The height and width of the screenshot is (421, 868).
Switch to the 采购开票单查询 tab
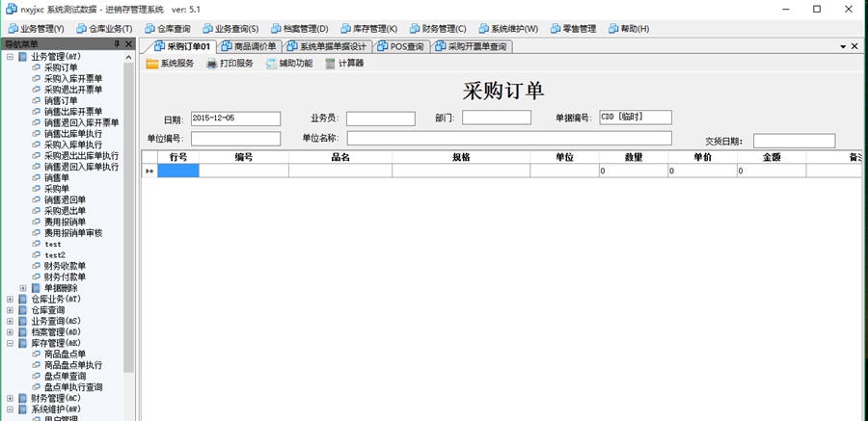coord(471,46)
